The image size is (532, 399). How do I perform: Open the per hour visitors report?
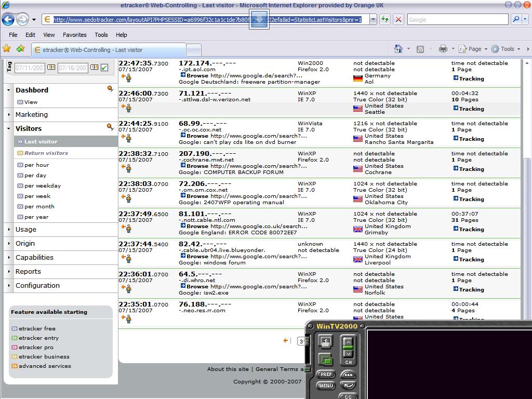(x=37, y=165)
